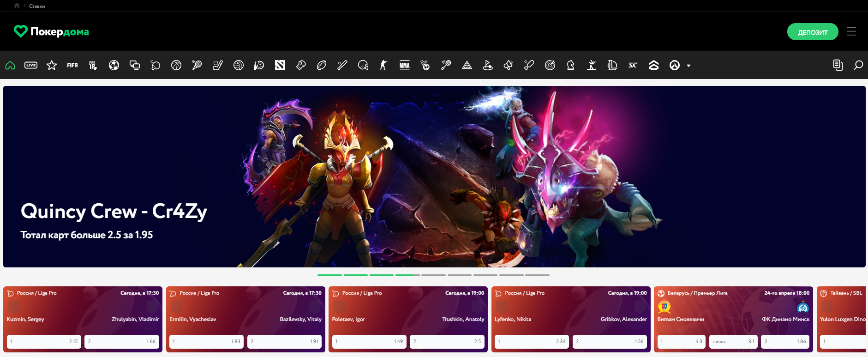This screenshot has height=357, width=868.
Task: Bet on Poletaev at odds 1.49
Action: coord(369,341)
